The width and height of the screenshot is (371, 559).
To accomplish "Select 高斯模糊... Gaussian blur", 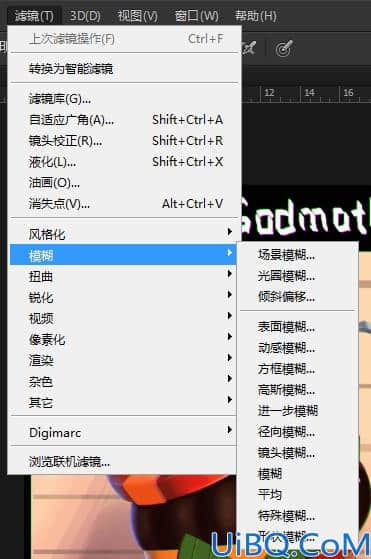I will click(298, 389).
